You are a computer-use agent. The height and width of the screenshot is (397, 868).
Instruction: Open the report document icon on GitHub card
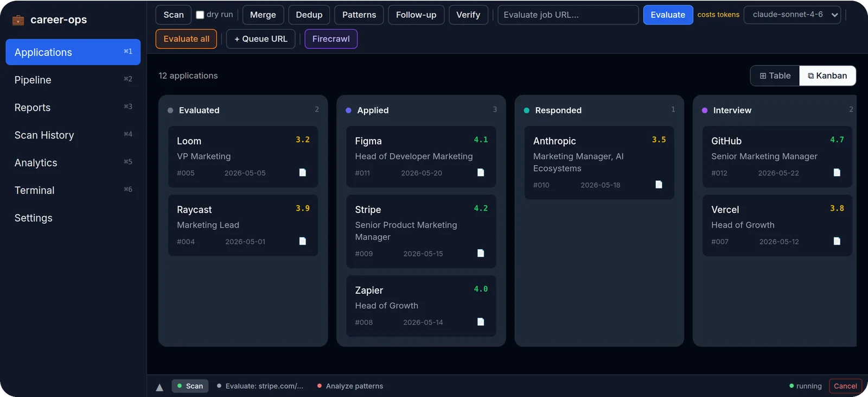pyautogui.click(x=837, y=173)
